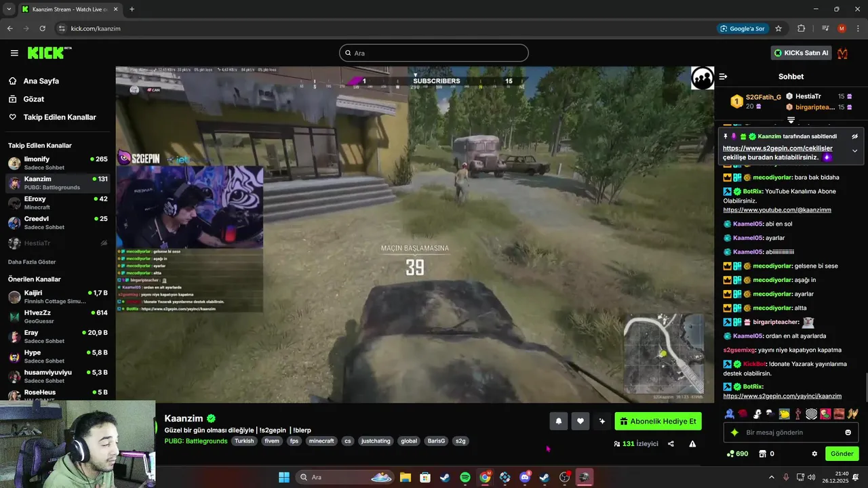
Task: Open Kaijiri recommended channel
Action: pyautogui.click(x=58, y=296)
